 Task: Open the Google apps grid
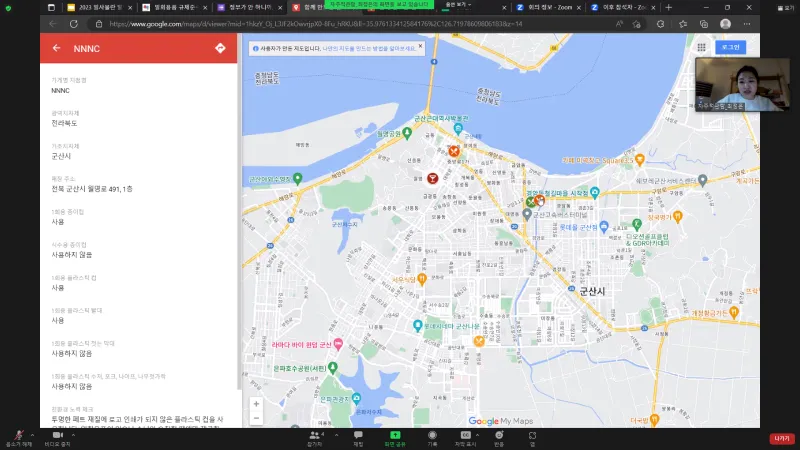(702, 47)
